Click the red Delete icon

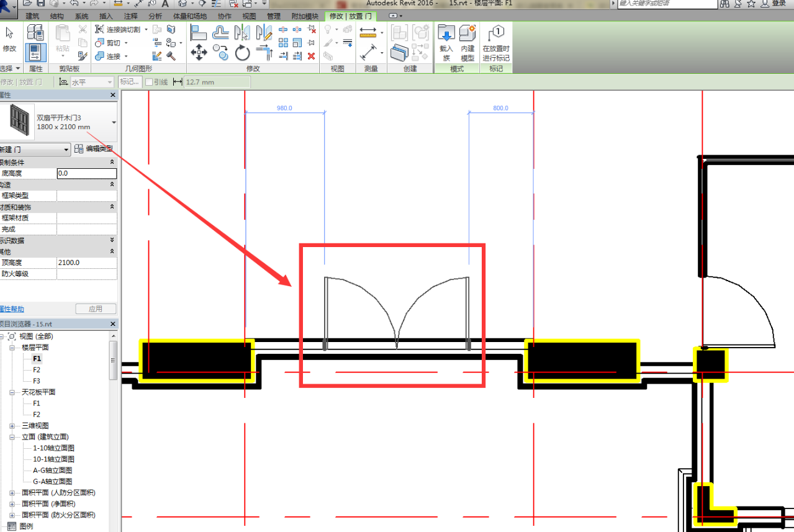(x=312, y=56)
